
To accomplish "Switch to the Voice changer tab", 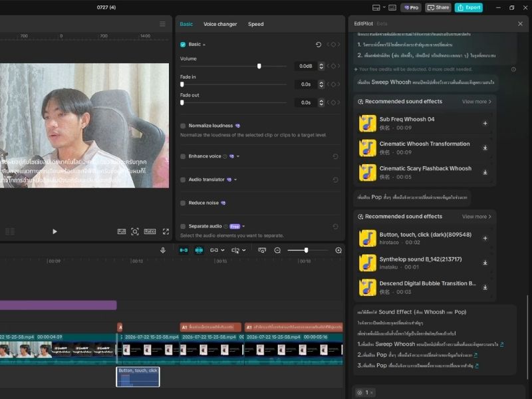I will [x=220, y=24].
